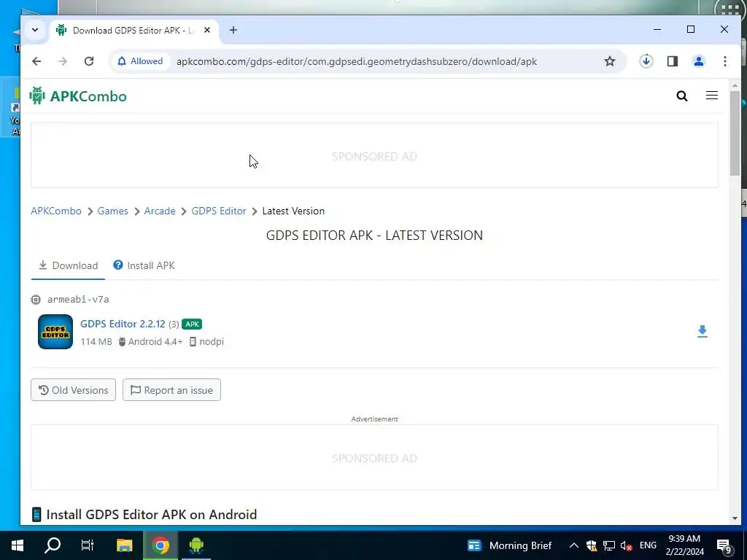Open the Morning Brief news widget
The width and height of the screenshot is (747, 560).
click(510, 545)
